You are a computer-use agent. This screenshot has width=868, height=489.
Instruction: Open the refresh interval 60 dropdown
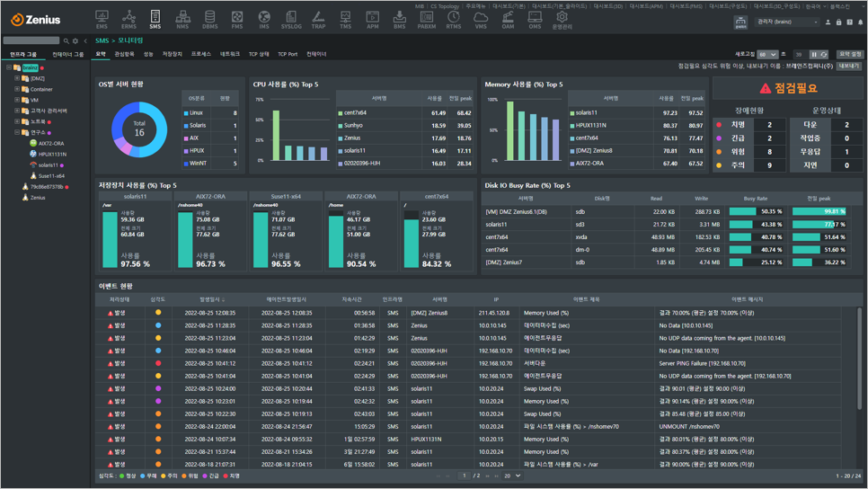pyautogui.click(x=767, y=54)
